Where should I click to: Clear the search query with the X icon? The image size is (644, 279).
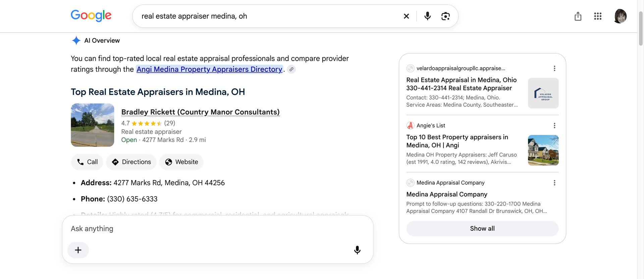[x=406, y=16]
